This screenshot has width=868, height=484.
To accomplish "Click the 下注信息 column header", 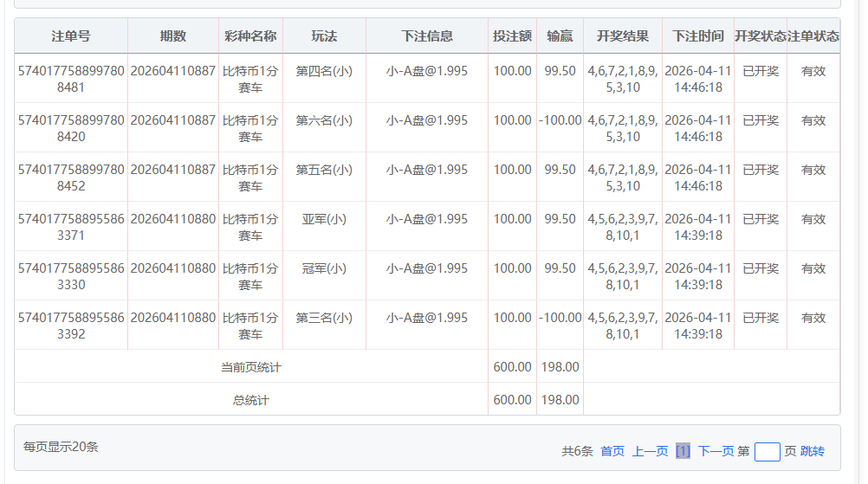I will (427, 36).
